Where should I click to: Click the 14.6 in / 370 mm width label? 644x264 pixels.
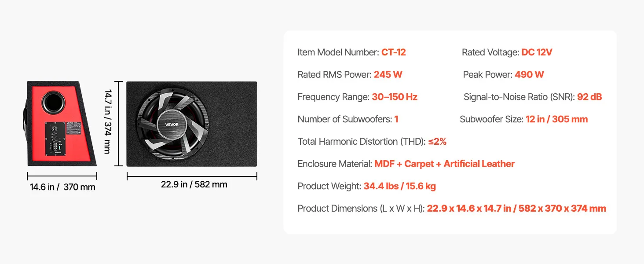click(x=62, y=187)
